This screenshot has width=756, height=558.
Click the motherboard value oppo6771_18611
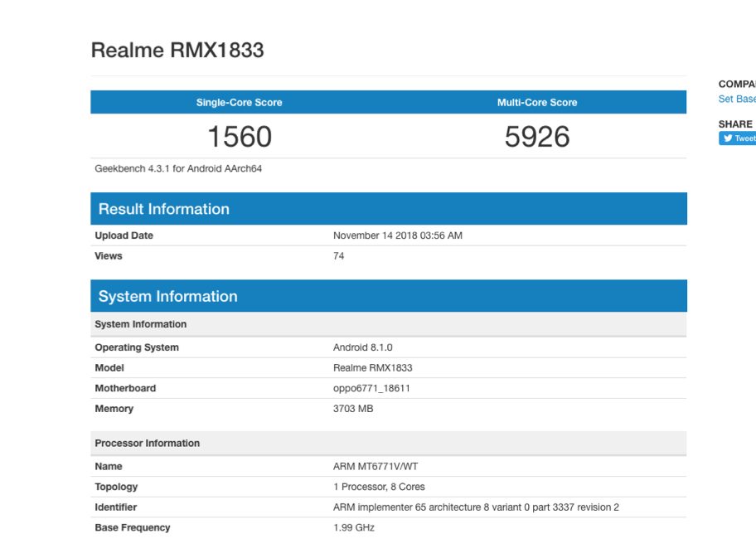(371, 388)
